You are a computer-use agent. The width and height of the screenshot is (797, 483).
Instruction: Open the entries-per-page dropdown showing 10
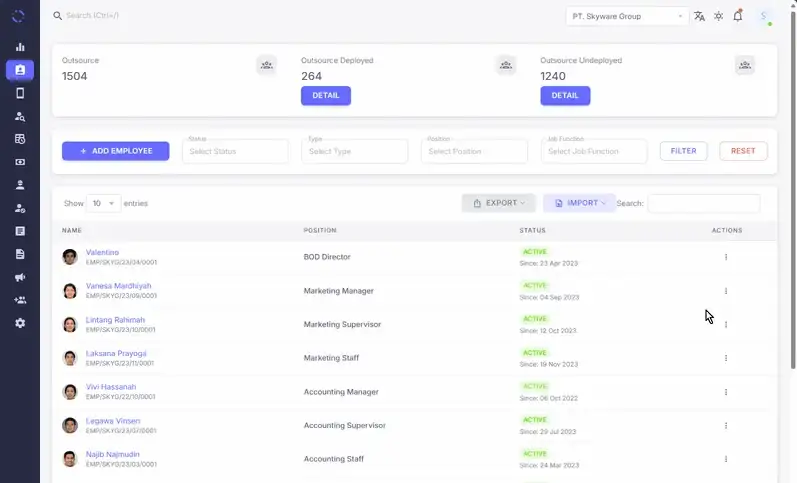pyautogui.click(x=103, y=203)
